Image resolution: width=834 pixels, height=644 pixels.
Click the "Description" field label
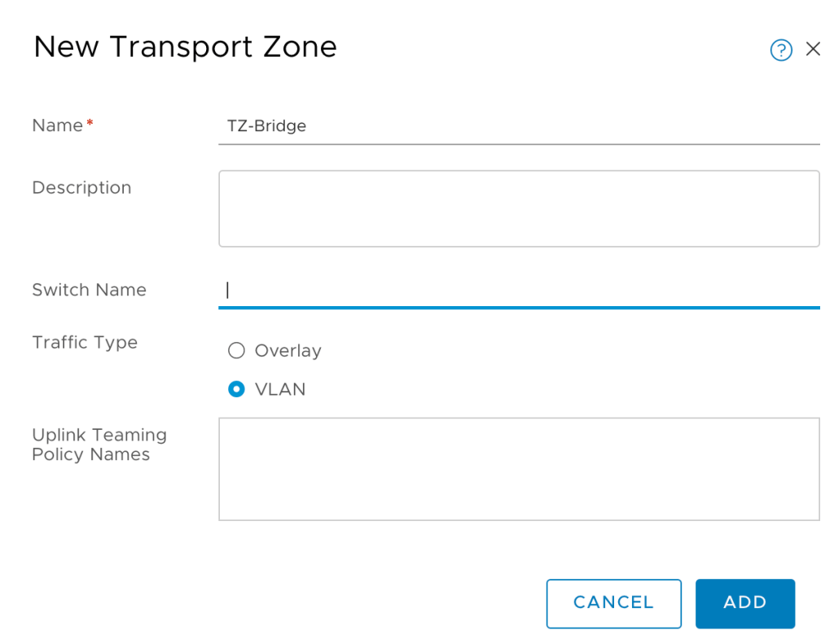(81, 187)
